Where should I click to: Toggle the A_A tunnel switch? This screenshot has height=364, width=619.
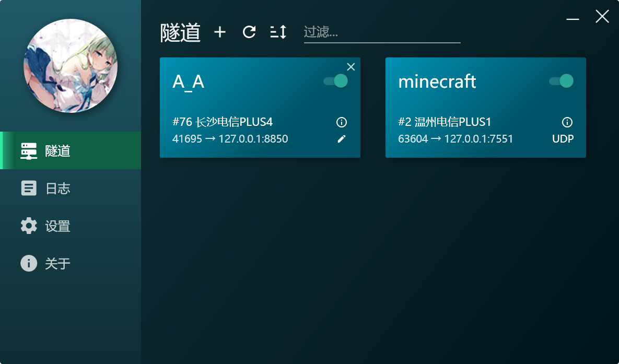click(x=335, y=81)
